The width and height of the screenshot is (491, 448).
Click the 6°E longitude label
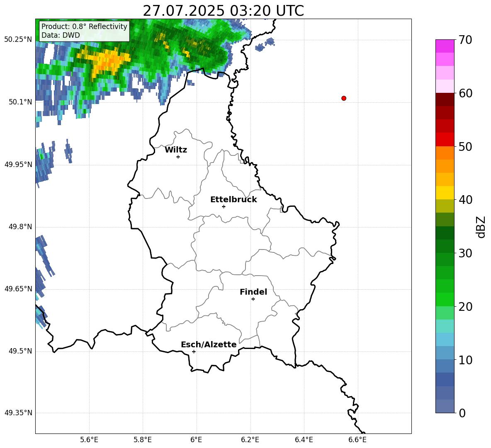196,440
